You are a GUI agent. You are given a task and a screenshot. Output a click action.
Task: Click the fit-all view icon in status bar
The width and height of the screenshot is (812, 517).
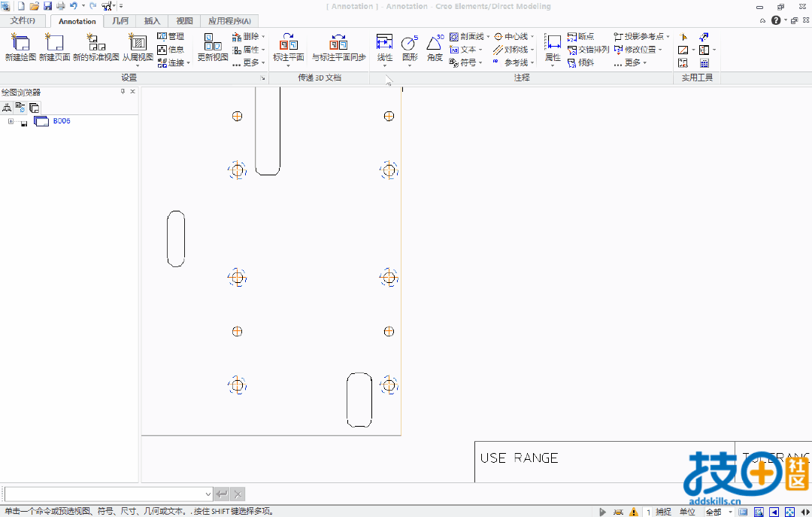(789, 512)
